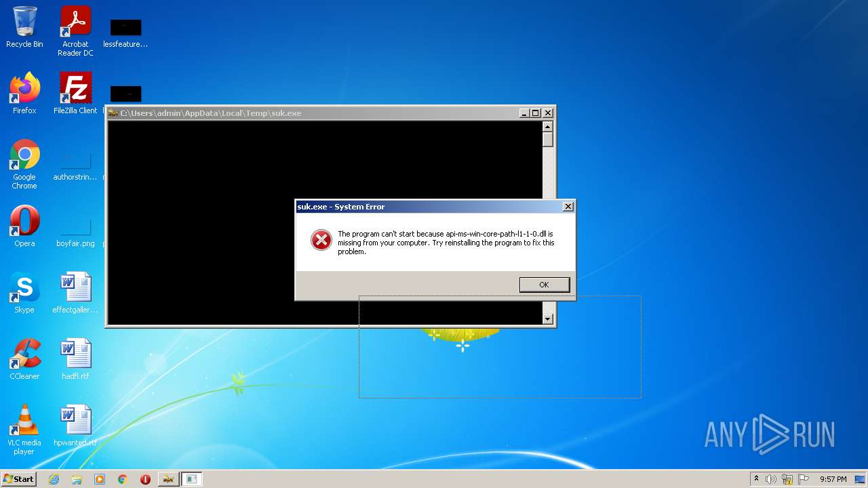This screenshot has height=488, width=868.
Task: Select the effectgaller Word document icon
Action: coord(75,293)
